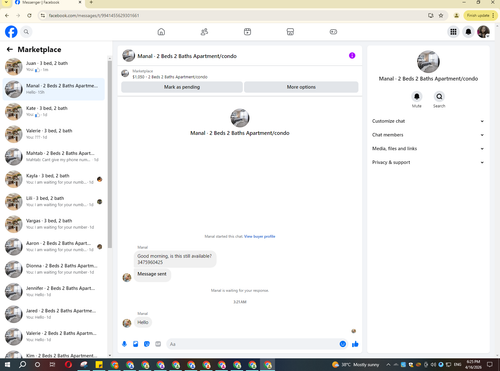Mute the conversation with the bell icon

(417, 96)
